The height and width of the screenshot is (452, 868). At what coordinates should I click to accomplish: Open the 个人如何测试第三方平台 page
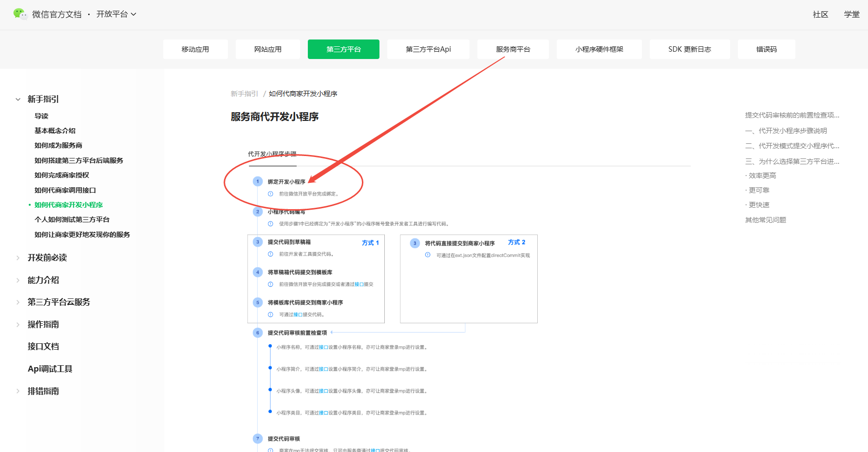tap(72, 219)
